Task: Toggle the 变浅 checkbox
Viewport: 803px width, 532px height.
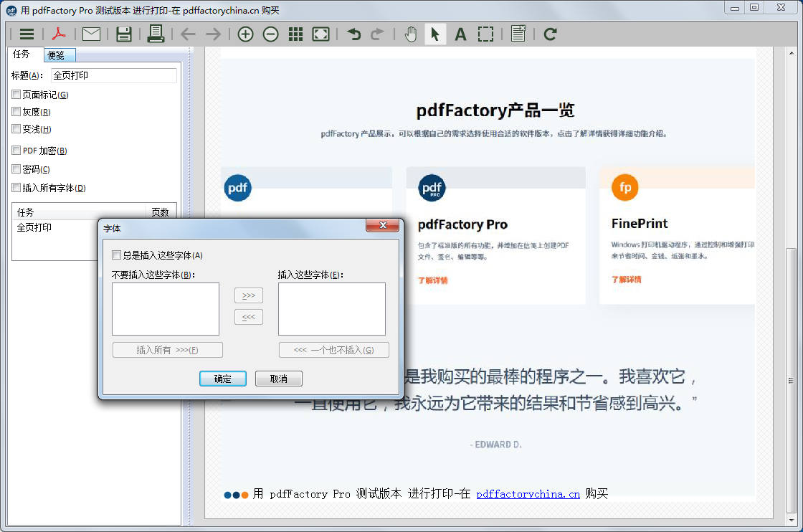Action: [16, 129]
